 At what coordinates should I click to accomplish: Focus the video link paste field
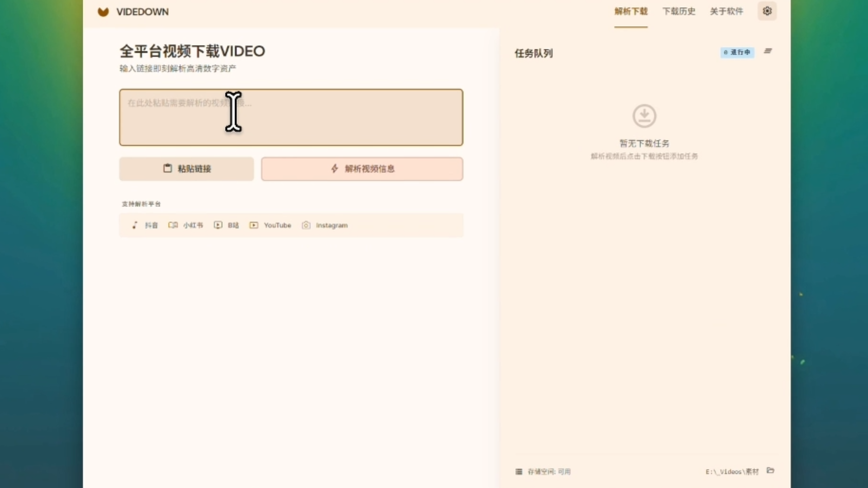coord(291,117)
